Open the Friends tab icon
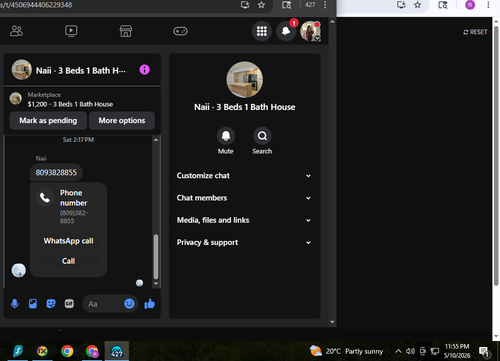 16,31
